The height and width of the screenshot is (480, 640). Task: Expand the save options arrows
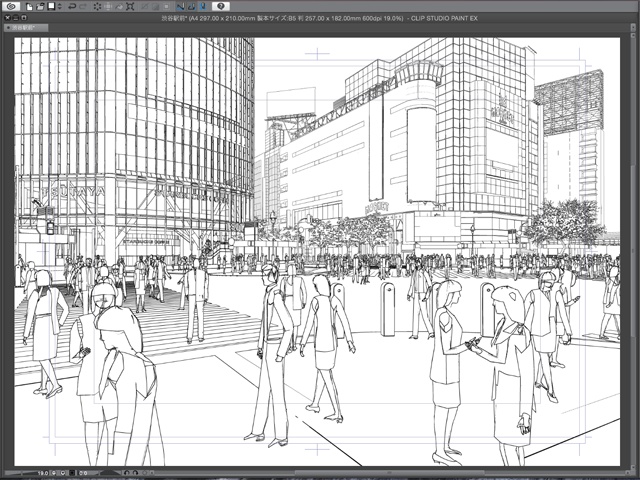point(60,6)
